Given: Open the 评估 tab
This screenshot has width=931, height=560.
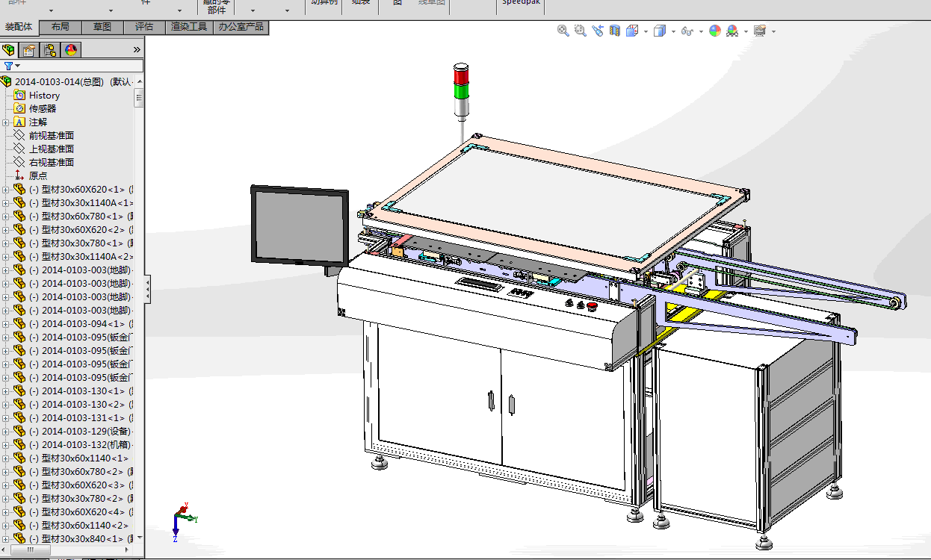Looking at the screenshot, I should tap(144, 27).
